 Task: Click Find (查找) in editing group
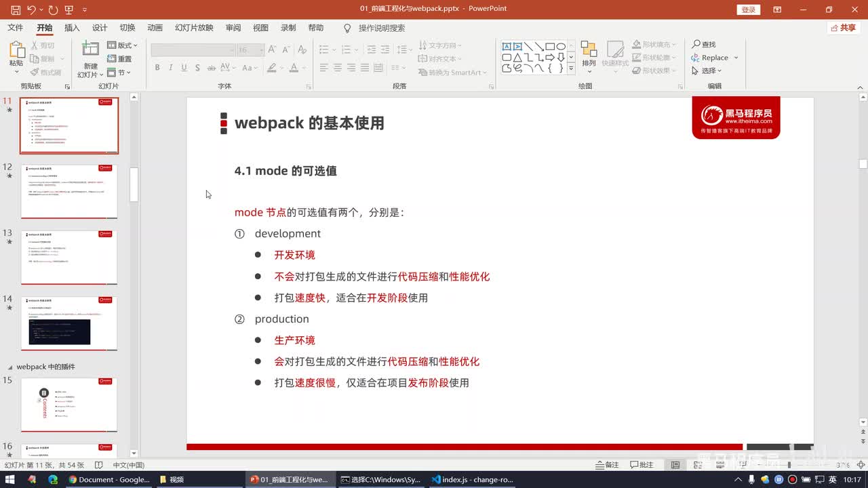(704, 44)
